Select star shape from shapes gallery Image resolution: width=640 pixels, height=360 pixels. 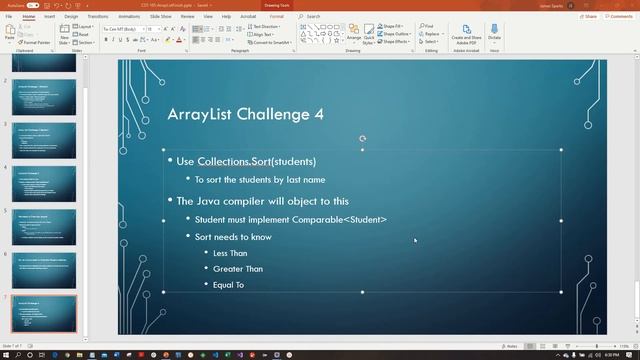336,41
